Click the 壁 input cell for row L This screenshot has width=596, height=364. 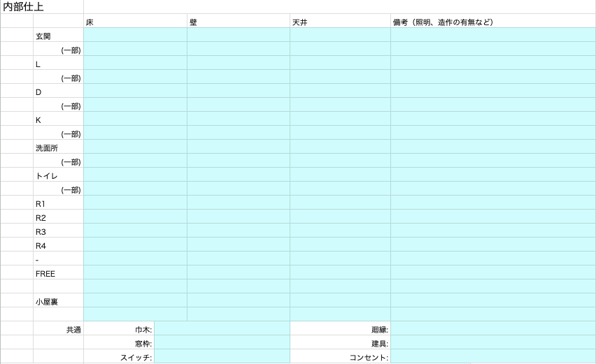pos(238,64)
